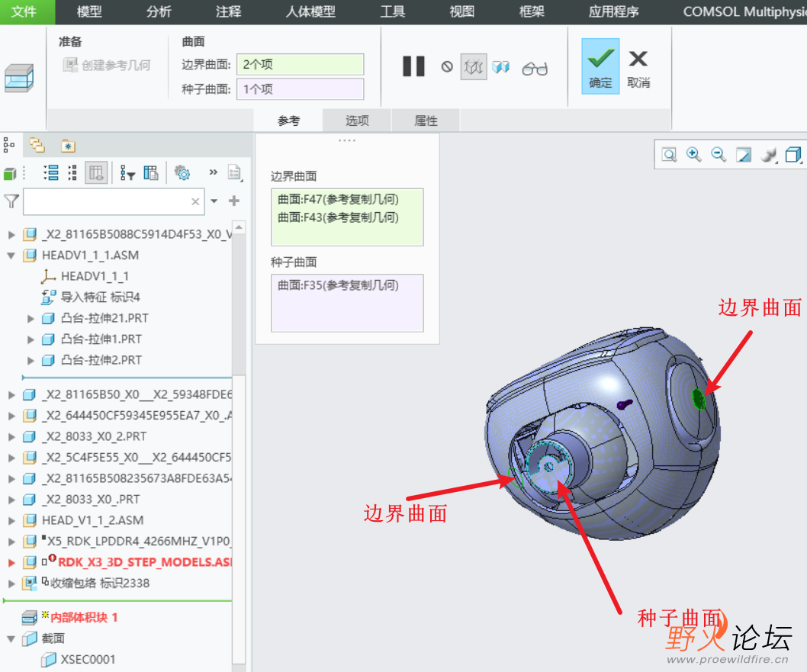Expand 凸台-拉伸21.PRT node
This screenshot has height=672, width=807.
[x=31, y=319]
